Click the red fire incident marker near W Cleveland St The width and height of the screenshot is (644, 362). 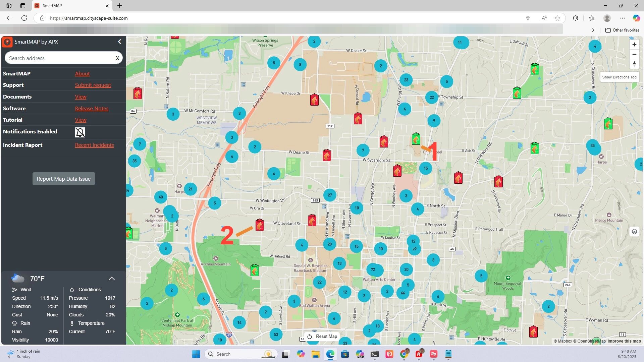click(x=260, y=225)
